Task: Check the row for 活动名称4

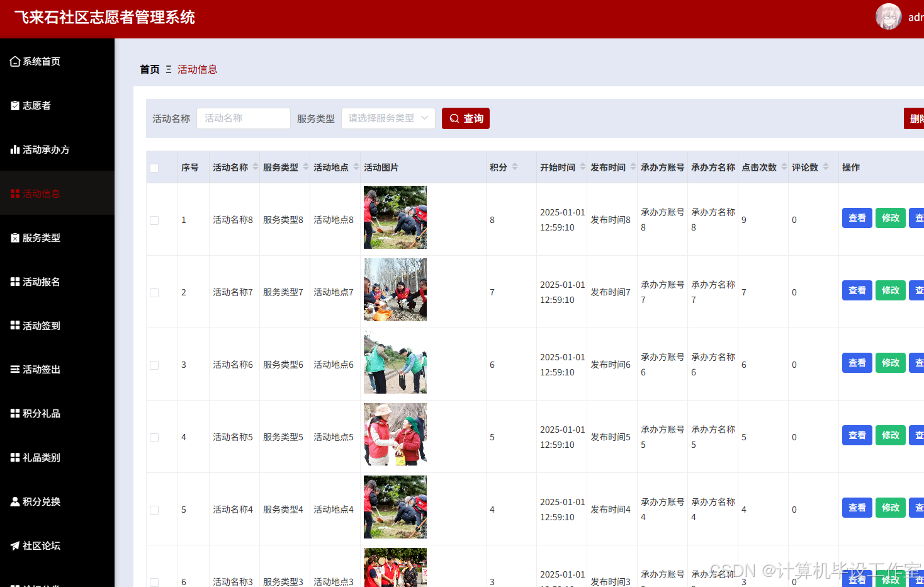Action: pyautogui.click(x=154, y=510)
